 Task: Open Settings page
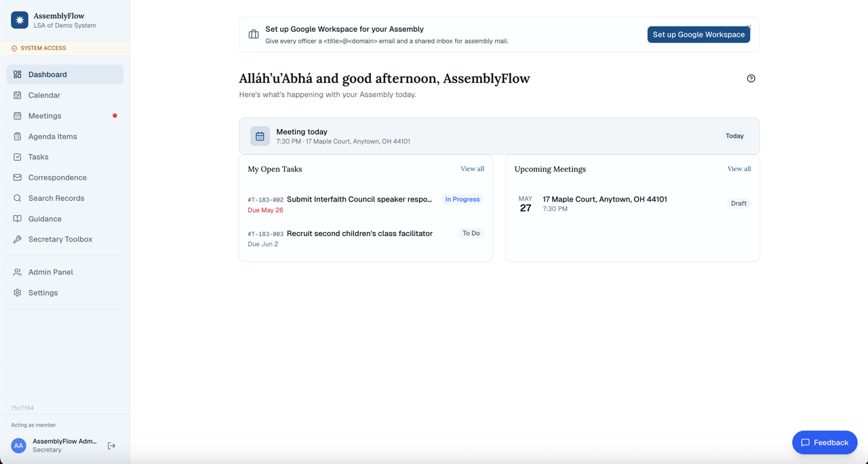[x=65, y=293]
